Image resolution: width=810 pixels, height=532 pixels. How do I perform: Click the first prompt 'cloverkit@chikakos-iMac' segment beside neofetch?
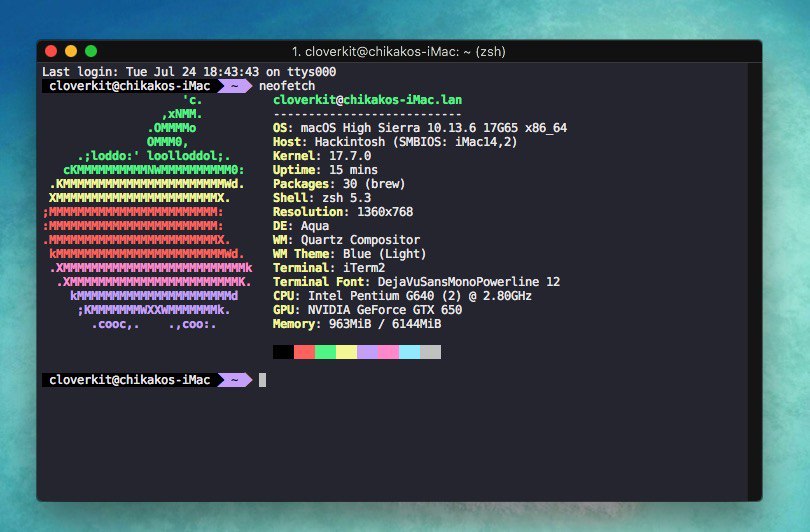coord(129,86)
